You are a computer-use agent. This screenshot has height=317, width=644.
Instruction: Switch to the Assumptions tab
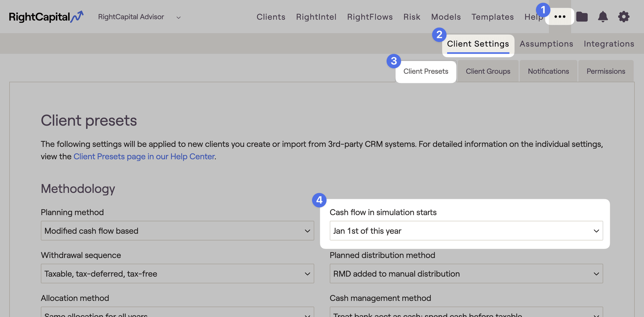click(546, 44)
